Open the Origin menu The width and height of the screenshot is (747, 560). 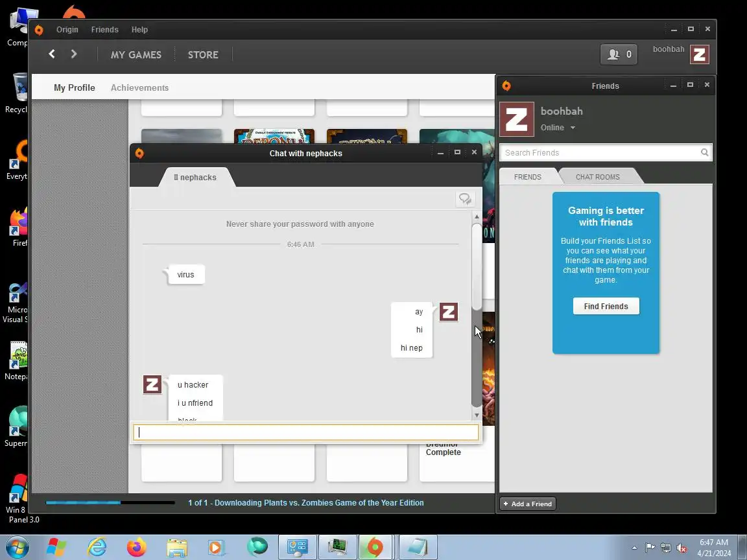click(67, 30)
